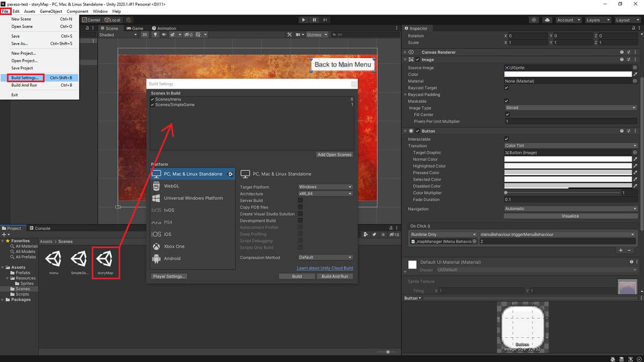644x362 pixels.
Task: Select the storyMap scene asset
Action: click(x=105, y=262)
